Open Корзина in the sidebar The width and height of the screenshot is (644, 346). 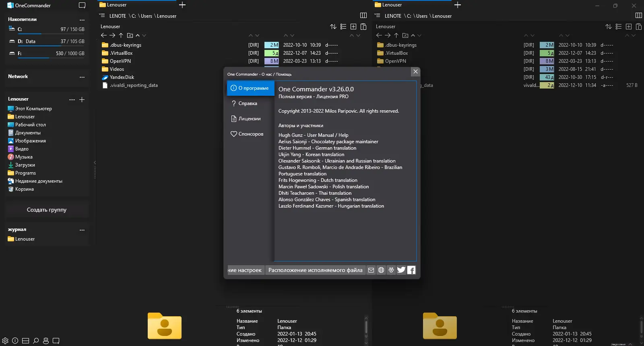(21, 189)
